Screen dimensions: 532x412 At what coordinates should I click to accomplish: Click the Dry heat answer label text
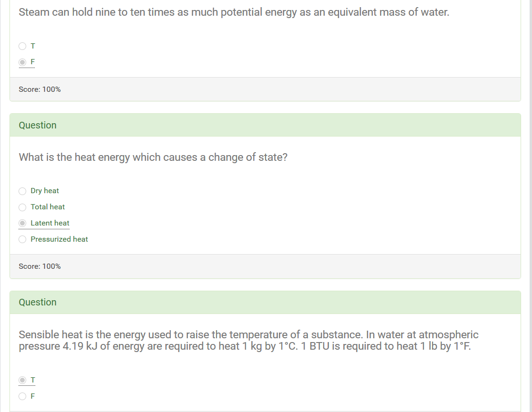pos(45,190)
